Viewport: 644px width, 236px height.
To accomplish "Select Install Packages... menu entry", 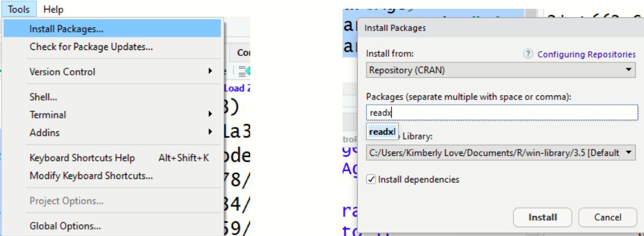I will pyautogui.click(x=67, y=28).
